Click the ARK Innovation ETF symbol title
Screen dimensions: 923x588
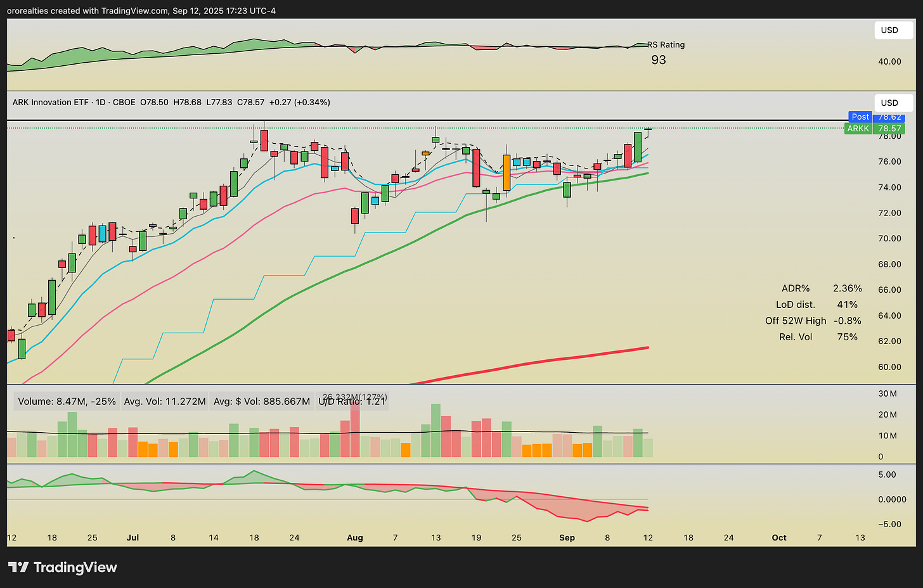point(51,102)
